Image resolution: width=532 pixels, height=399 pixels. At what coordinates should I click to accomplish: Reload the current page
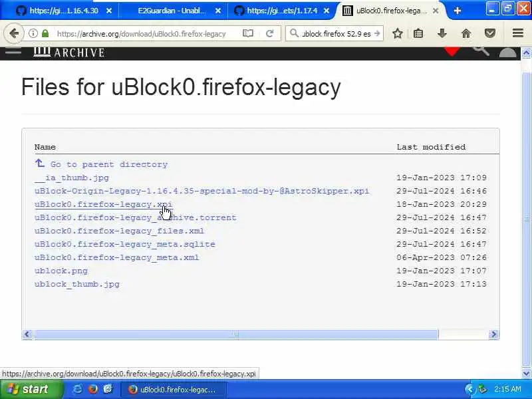point(270,33)
